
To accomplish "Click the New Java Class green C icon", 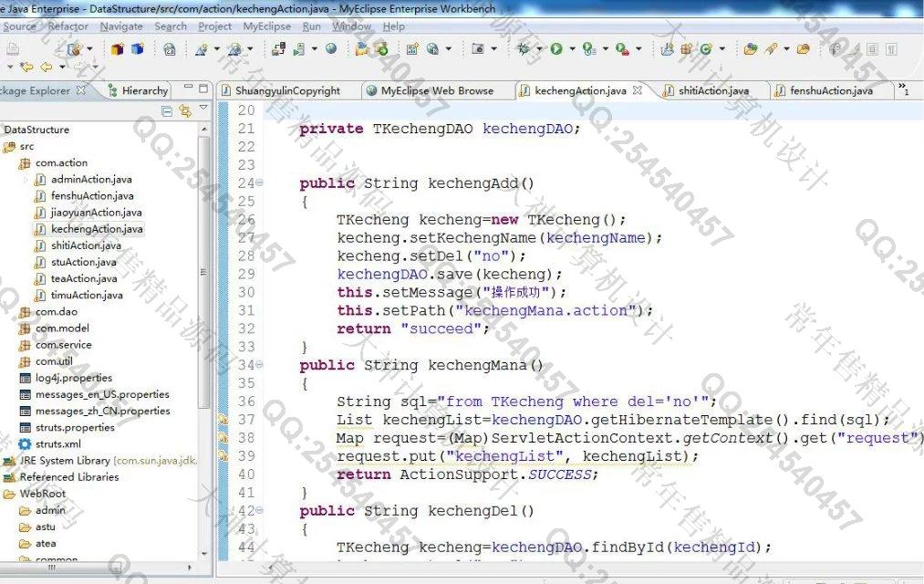I will (706, 49).
